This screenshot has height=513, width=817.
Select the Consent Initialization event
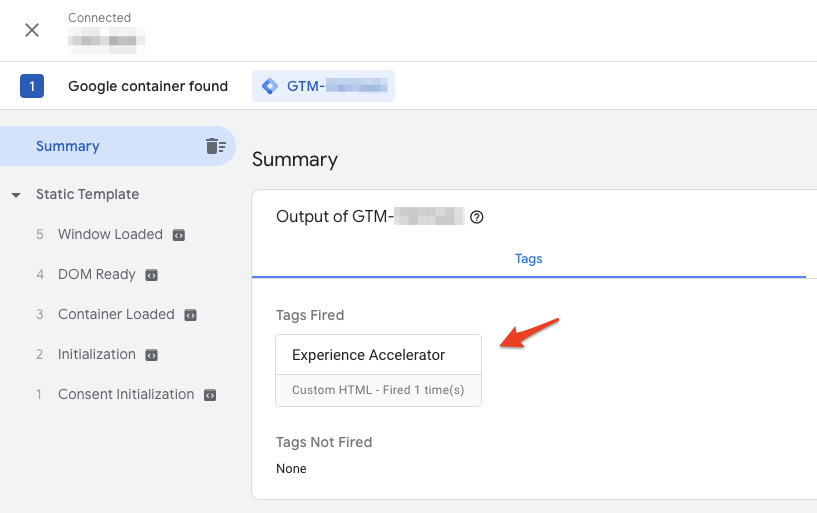pos(126,395)
